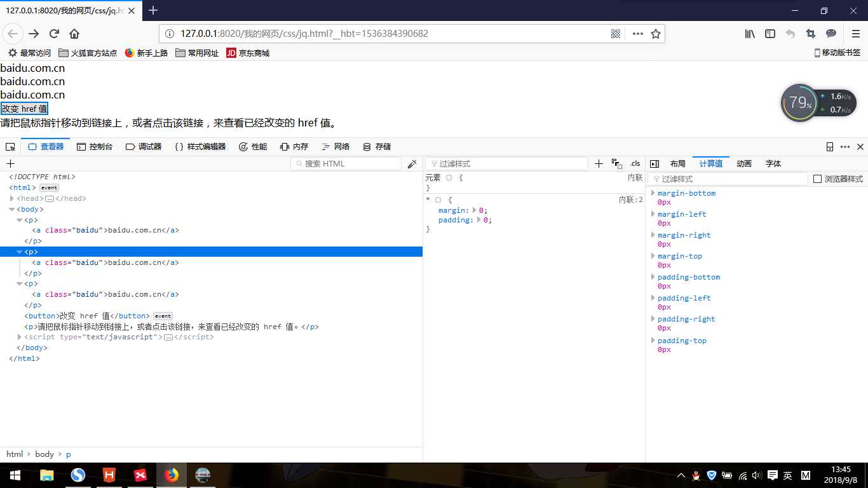Image resolution: width=868 pixels, height=488 pixels.
Task: Expand computed margin-bottom property
Action: click(653, 193)
